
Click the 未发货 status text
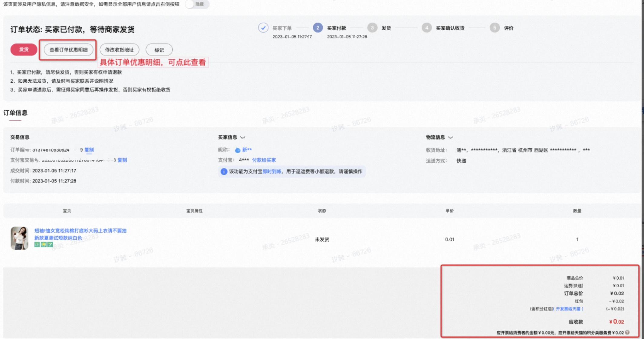pos(322,239)
